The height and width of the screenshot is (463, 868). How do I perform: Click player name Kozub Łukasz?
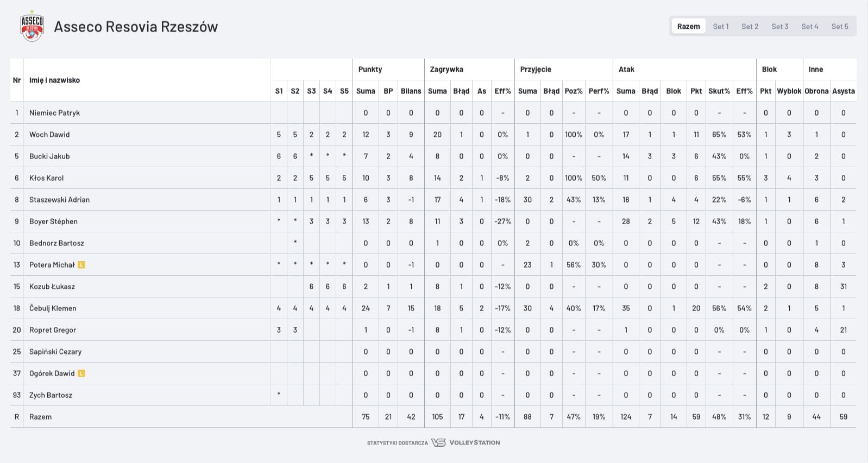click(x=52, y=287)
